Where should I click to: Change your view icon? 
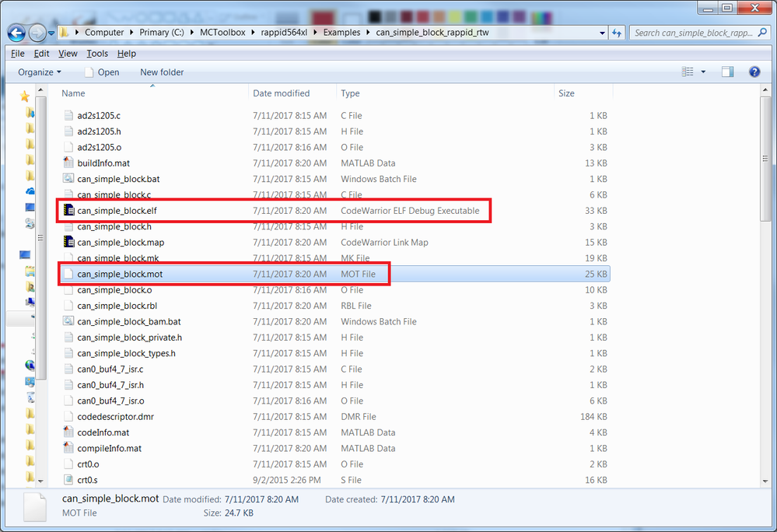click(x=688, y=72)
